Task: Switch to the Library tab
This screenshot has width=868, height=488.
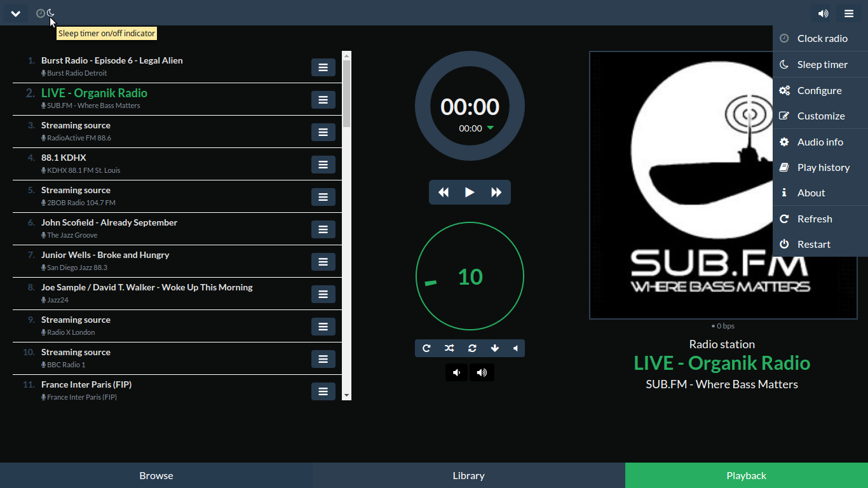Action: click(x=469, y=475)
